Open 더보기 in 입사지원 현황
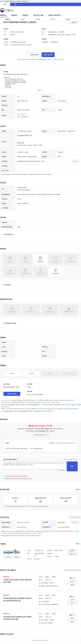This screenshot has width=81, height=644. pos(78,490)
